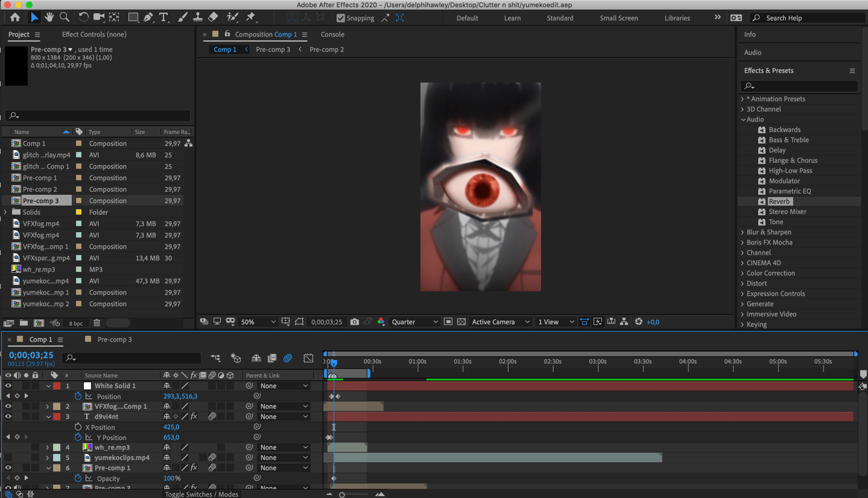Click the red label swatch of d9vi4nt
The height and width of the screenshot is (498, 868).
pos(57,416)
